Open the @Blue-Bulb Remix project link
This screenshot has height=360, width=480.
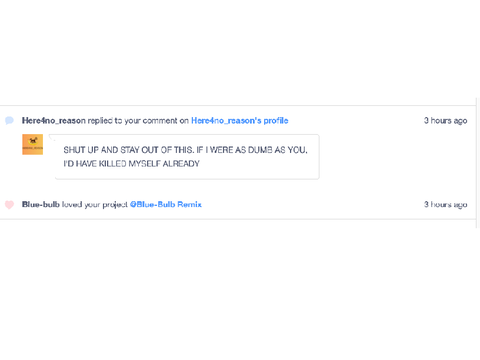[x=166, y=204]
